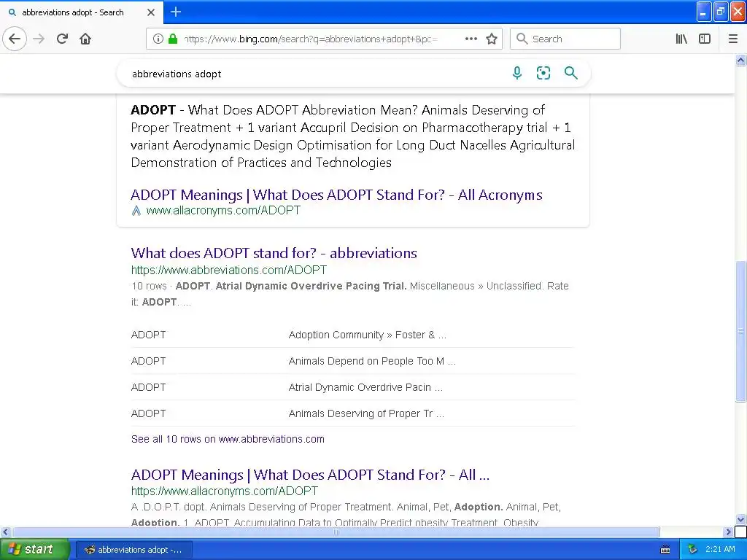Open Bing visual search camera icon
Viewport: 747px width, 560px height.
click(x=543, y=73)
